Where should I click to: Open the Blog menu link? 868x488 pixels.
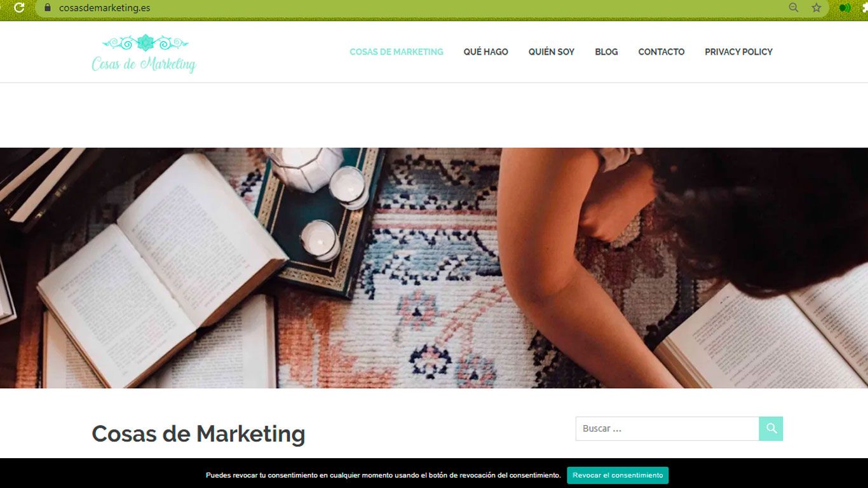tap(606, 52)
